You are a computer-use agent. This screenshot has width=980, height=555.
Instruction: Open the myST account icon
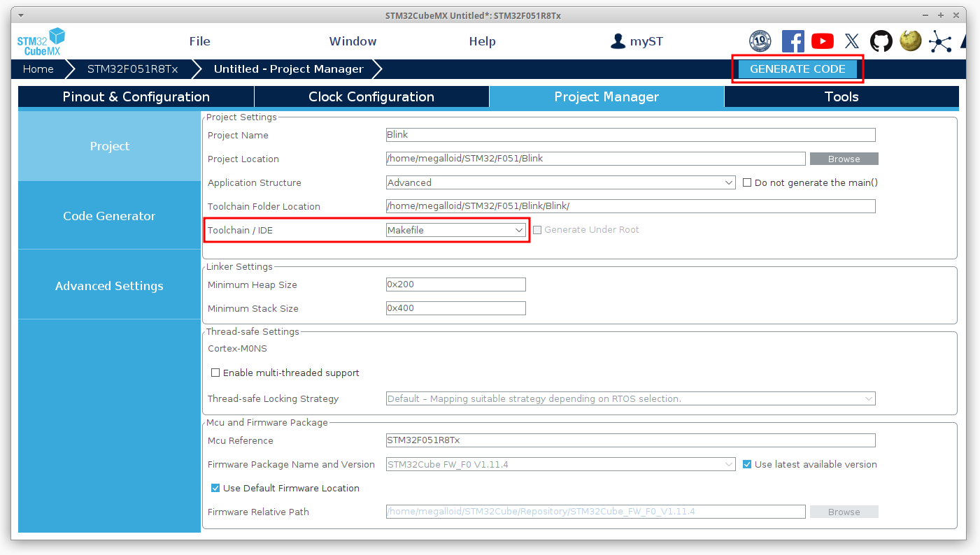[x=618, y=41]
